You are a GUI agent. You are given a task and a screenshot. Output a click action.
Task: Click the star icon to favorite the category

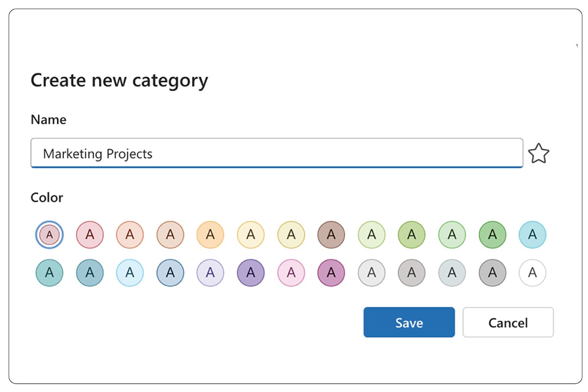point(539,153)
